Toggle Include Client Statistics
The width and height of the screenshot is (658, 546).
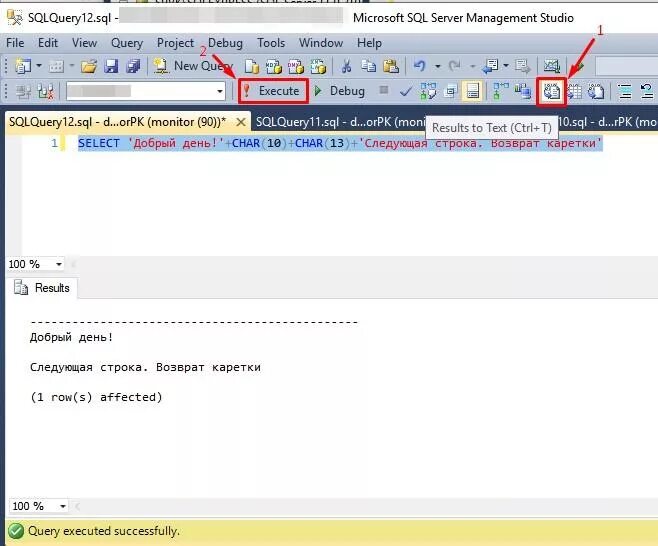click(x=522, y=91)
